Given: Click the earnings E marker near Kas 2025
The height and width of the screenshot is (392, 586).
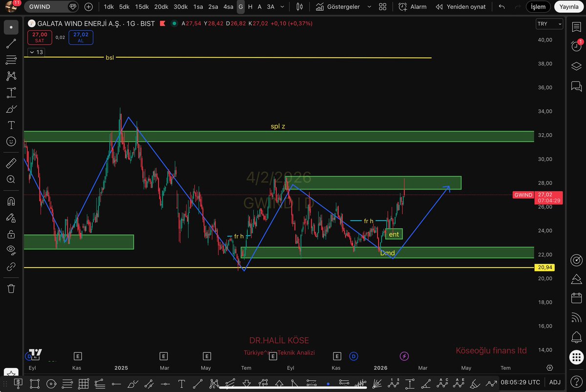Looking at the screenshot, I should tap(78, 356).
